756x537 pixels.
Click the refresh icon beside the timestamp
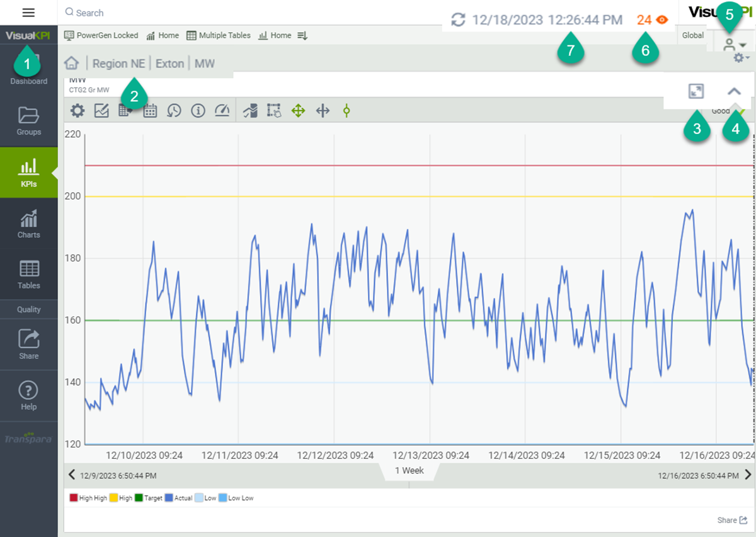[x=459, y=20]
